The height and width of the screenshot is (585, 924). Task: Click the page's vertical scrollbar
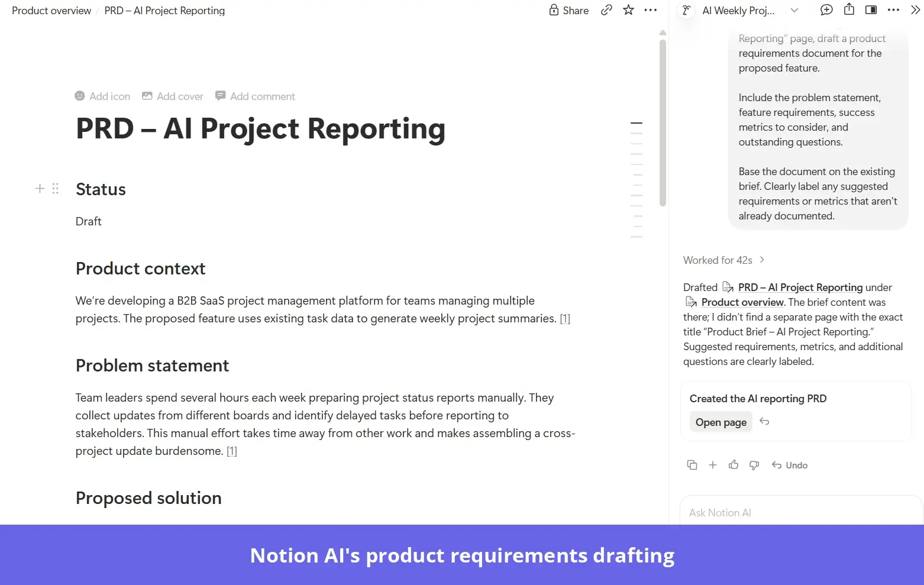tap(663, 123)
